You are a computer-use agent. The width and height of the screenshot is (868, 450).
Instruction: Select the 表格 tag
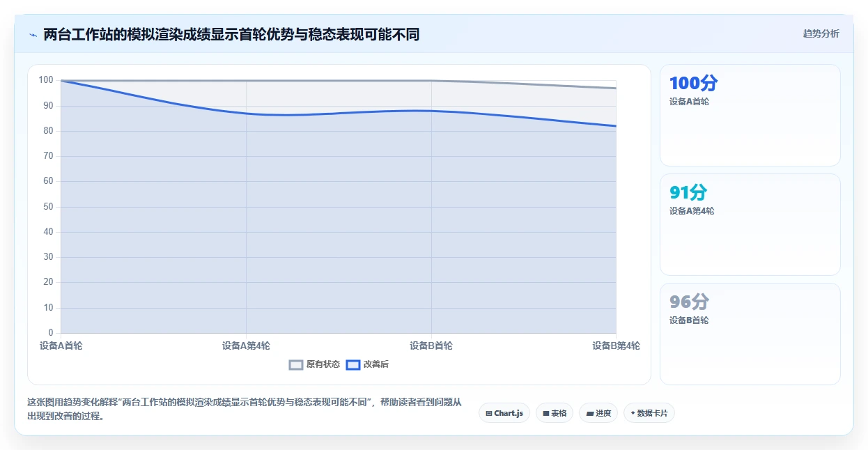(555, 413)
